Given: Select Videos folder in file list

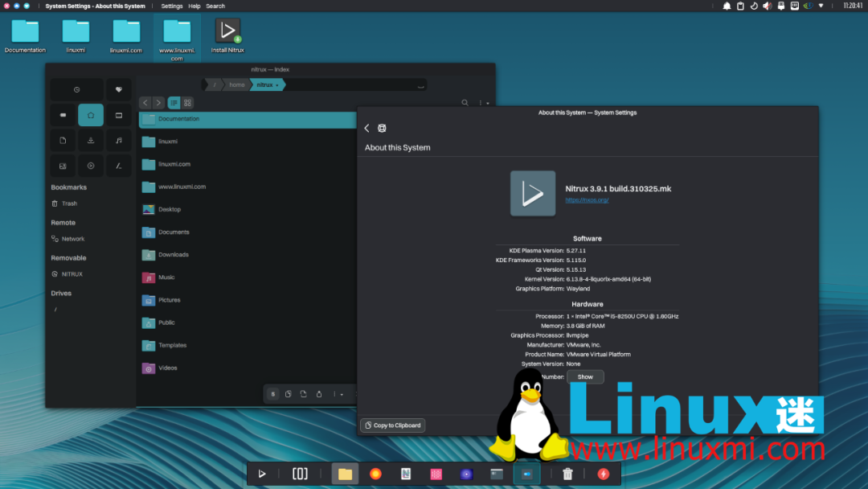Looking at the screenshot, I should click(x=248, y=368).
